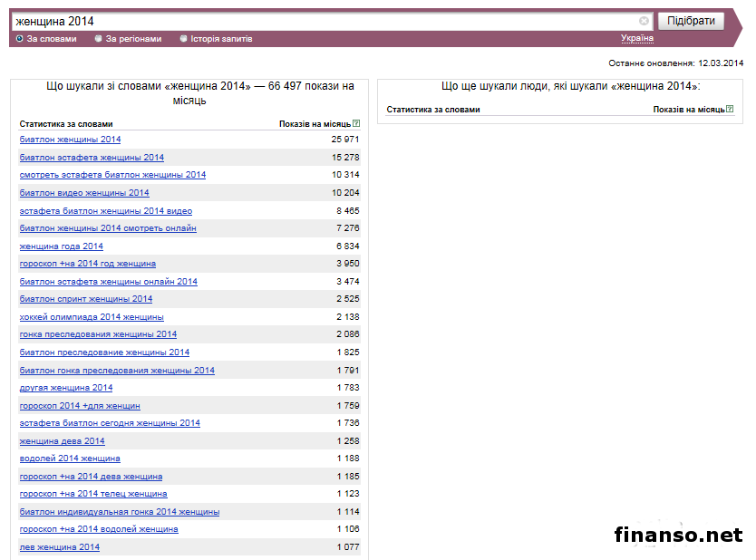Screen dimensions: 756x560
Task: Select the 'За регіонами' radio option
Action: (99, 39)
